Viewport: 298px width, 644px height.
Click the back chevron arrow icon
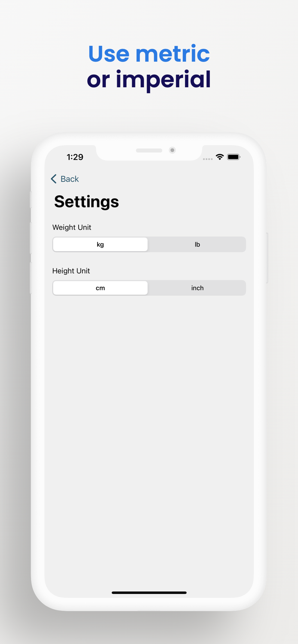[53, 179]
